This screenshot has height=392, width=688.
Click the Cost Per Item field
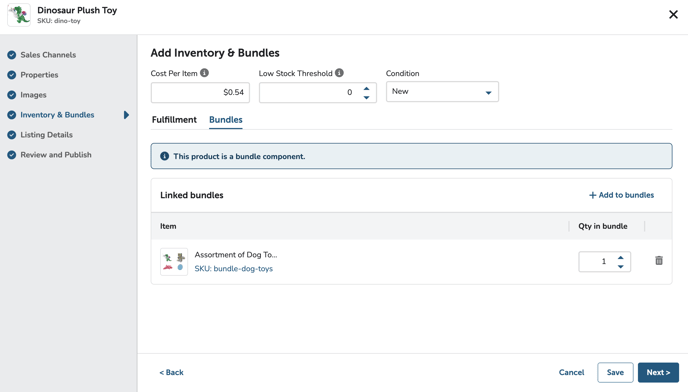[x=200, y=92]
